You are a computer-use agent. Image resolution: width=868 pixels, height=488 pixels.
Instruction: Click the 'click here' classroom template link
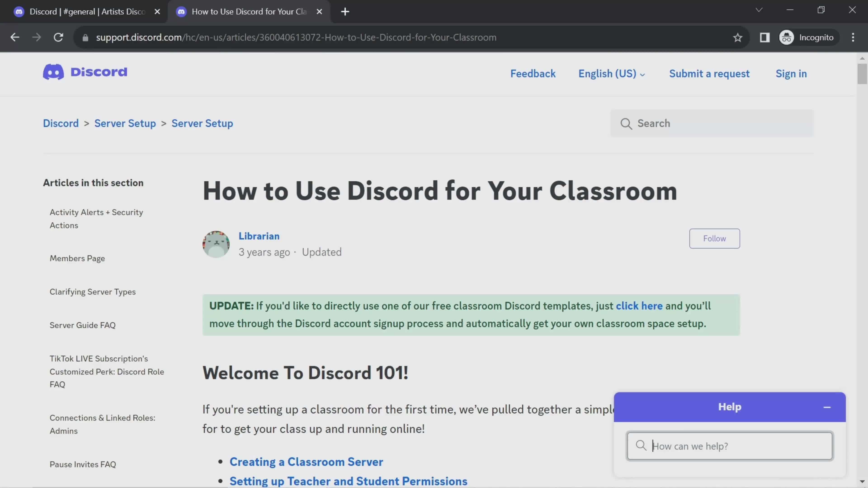[639, 306]
